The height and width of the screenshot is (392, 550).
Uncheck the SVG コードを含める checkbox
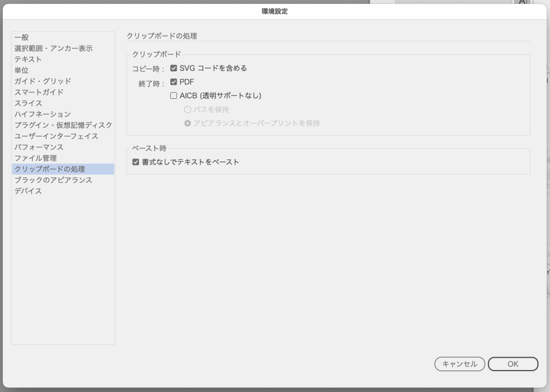point(173,68)
